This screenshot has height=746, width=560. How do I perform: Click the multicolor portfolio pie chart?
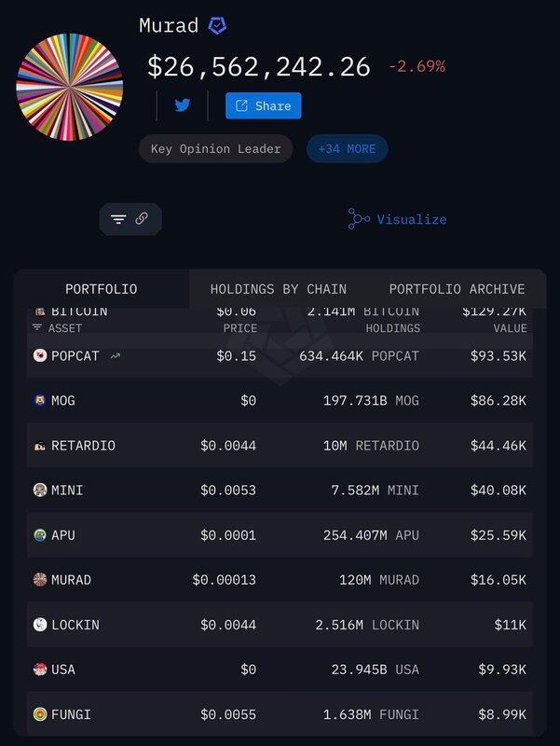pyautogui.click(x=70, y=89)
